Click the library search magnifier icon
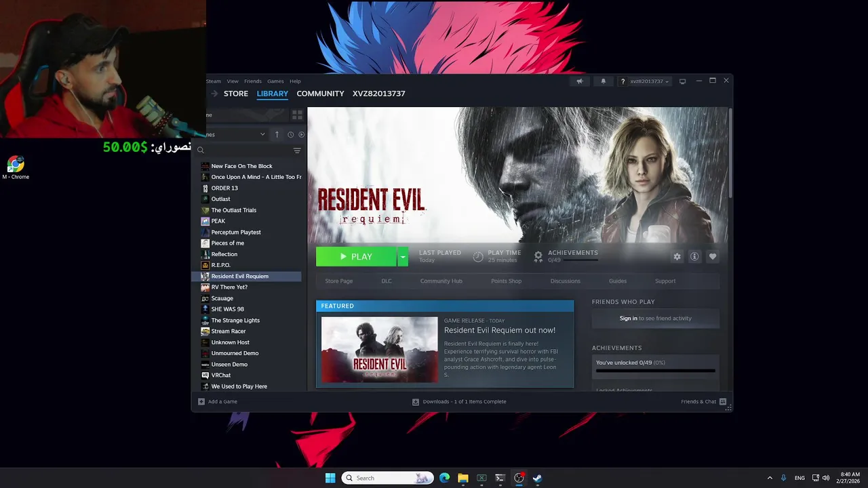The height and width of the screenshot is (488, 868). click(201, 150)
